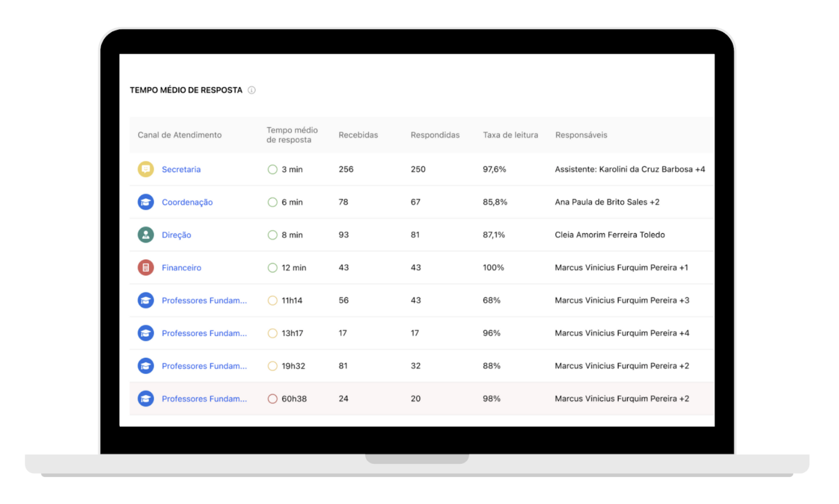Open the Direção channel link

click(176, 235)
